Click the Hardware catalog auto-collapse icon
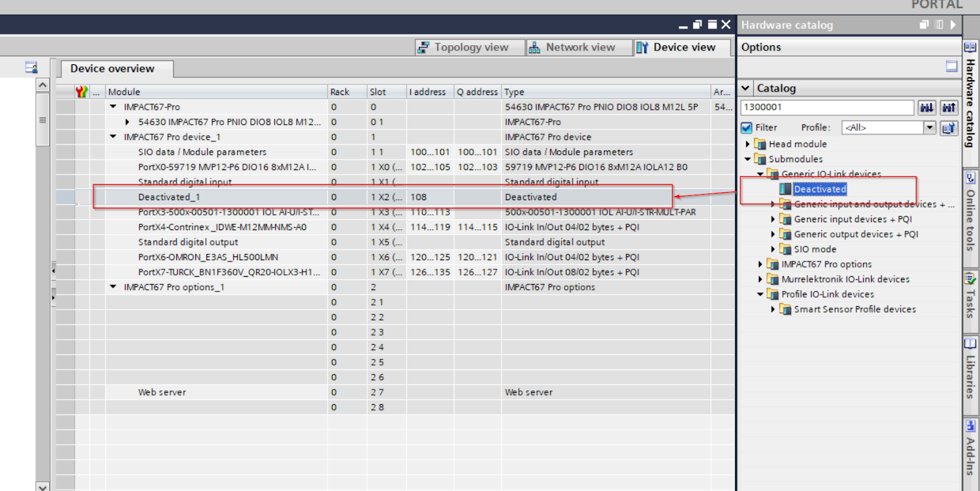This screenshot has width=980, height=491. tap(939, 24)
